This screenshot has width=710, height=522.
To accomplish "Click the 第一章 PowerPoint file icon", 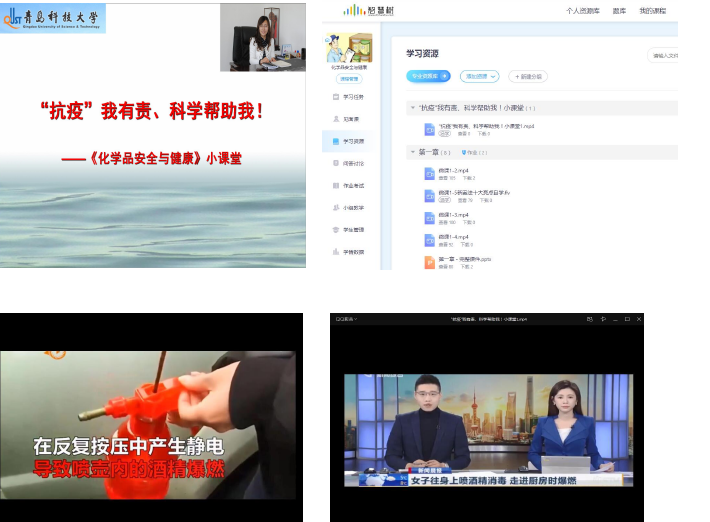I will (x=429, y=262).
